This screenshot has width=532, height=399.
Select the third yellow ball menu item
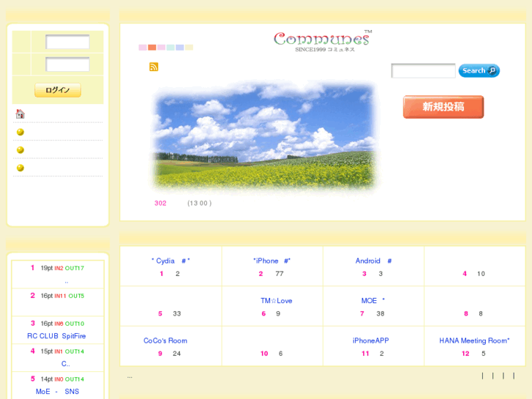tap(20, 168)
